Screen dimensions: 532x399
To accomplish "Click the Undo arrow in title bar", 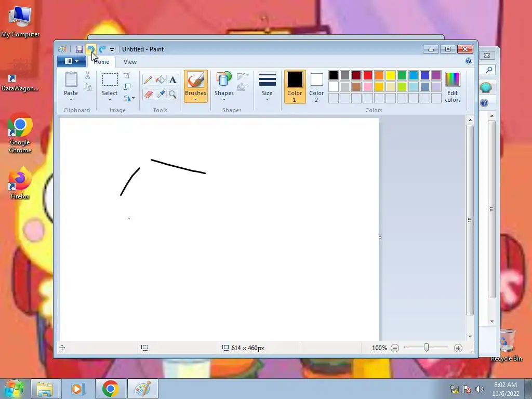I will click(x=90, y=49).
